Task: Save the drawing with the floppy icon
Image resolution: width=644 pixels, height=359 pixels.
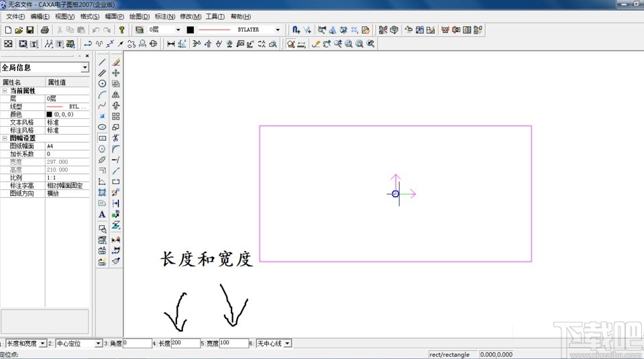Action: click(x=30, y=30)
